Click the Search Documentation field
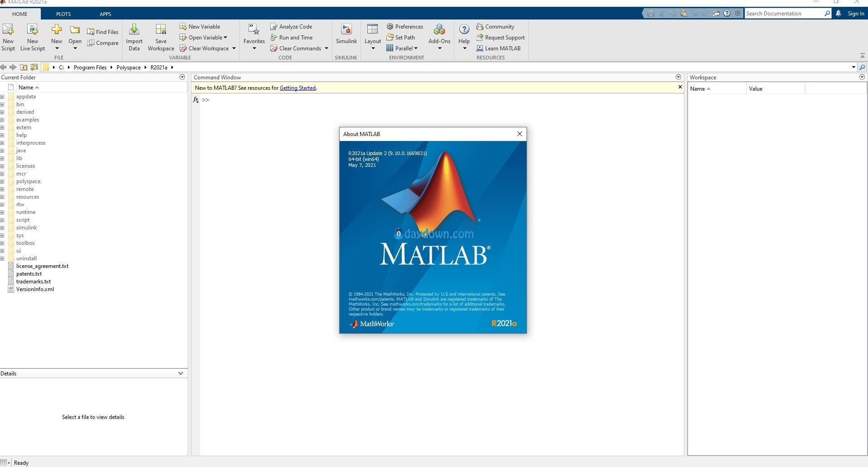The width and height of the screenshot is (868, 467). [x=785, y=14]
